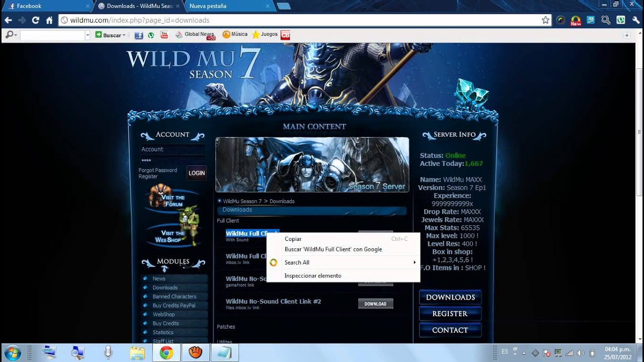The width and height of the screenshot is (644, 362).
Task: Click the green uTorrent icon on the search toolbar
Action: [151, 35]
